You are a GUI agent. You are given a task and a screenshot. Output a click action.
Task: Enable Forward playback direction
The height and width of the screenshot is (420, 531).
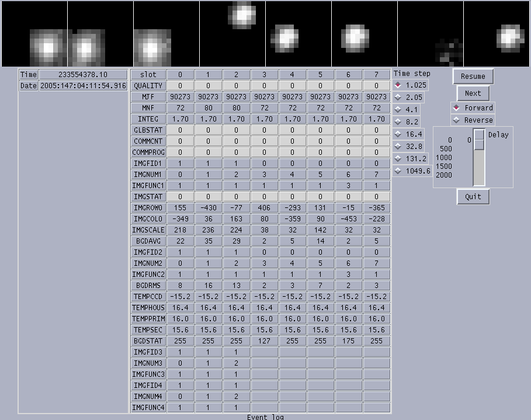tap(473, 107)
